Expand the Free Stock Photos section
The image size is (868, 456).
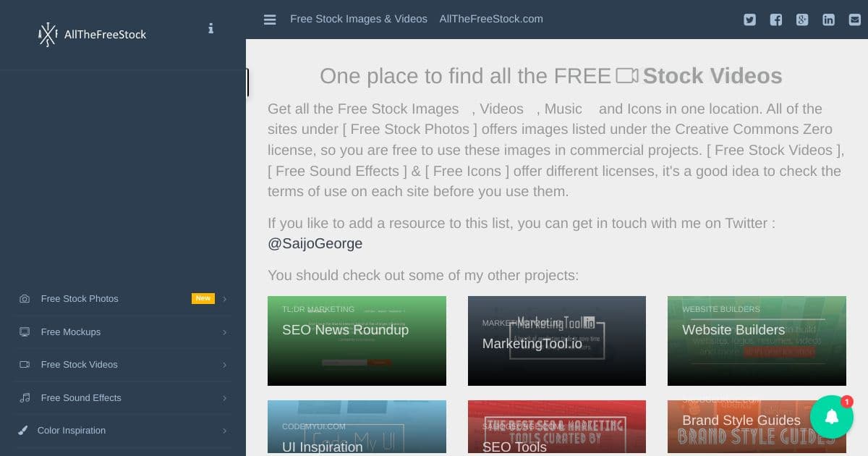tap(224, 298)
